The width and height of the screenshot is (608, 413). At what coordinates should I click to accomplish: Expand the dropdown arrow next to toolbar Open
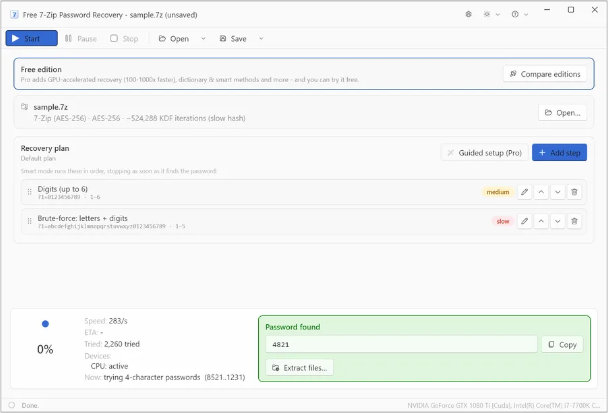203,38
